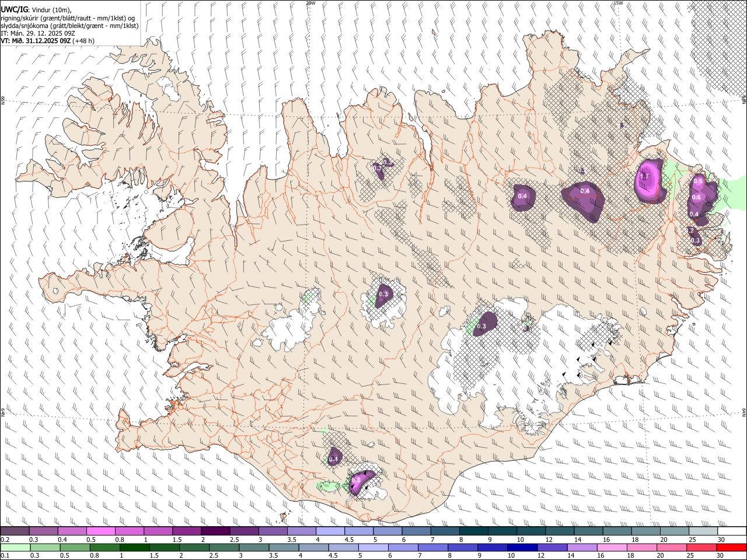Select purple-row legend swatch labeled 2
The width and height of the screenshot is (747, 560).
[x=215, y=531]
